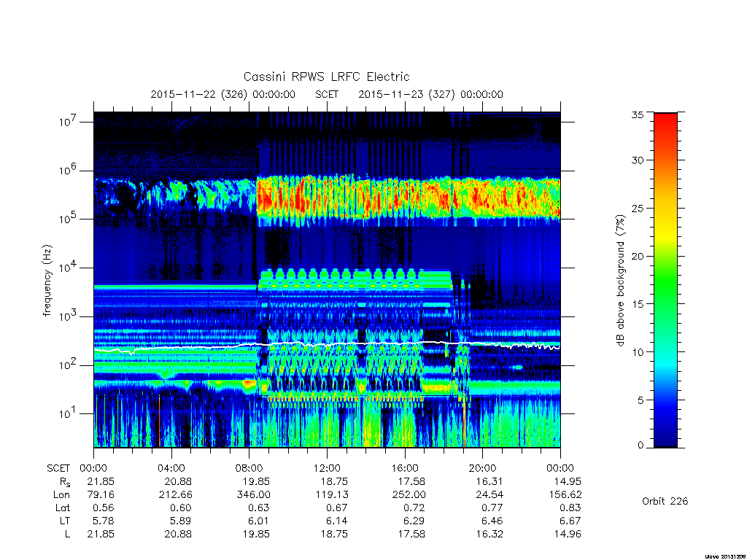The width and height of the screenshot is (747, 560).
Task: Click time tick '08:00'
Action: coord(249,468)
